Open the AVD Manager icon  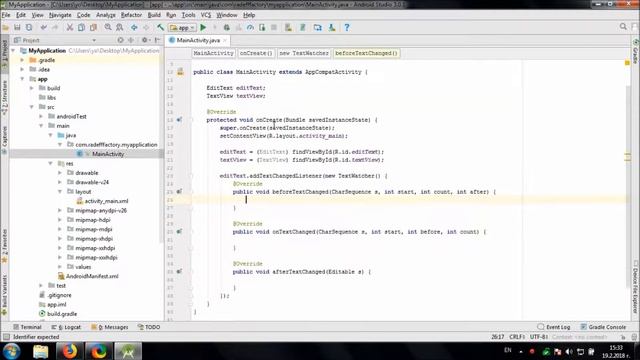click(x=288, y=27)
